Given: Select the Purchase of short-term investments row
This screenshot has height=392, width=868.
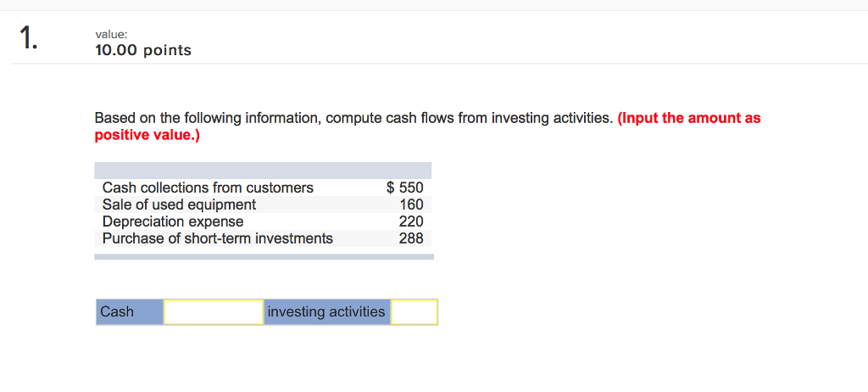Looking at the screenshot, I should tap(218, 238).
